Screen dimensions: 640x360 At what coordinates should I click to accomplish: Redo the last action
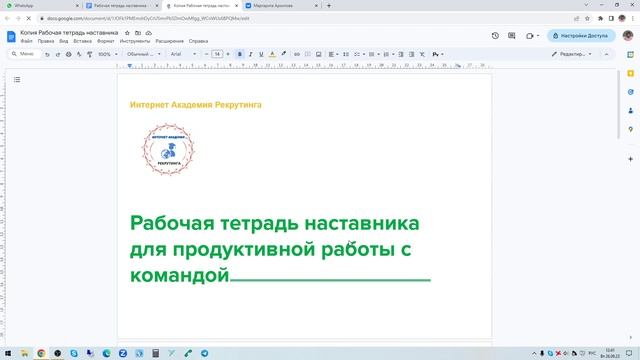58,54
